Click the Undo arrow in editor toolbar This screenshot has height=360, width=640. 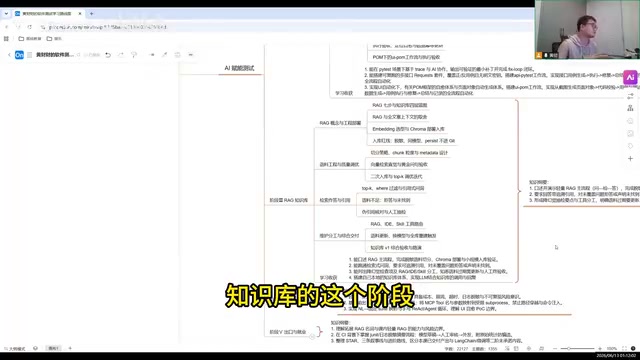[108, 55]
